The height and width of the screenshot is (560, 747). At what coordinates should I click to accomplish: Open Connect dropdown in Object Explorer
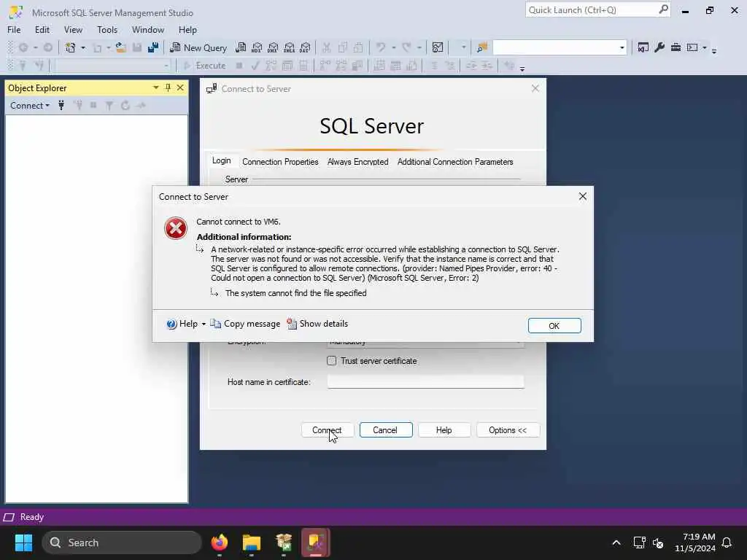[x=29, y=106]
